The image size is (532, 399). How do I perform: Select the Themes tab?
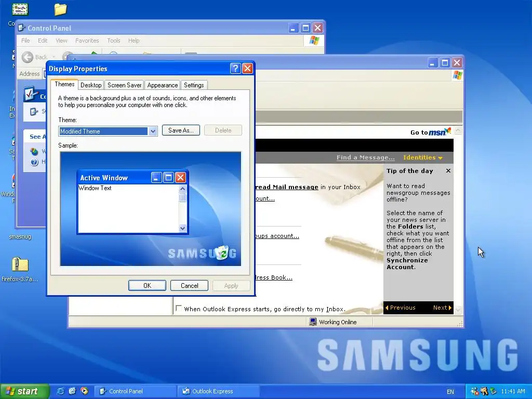pos(64,84)
